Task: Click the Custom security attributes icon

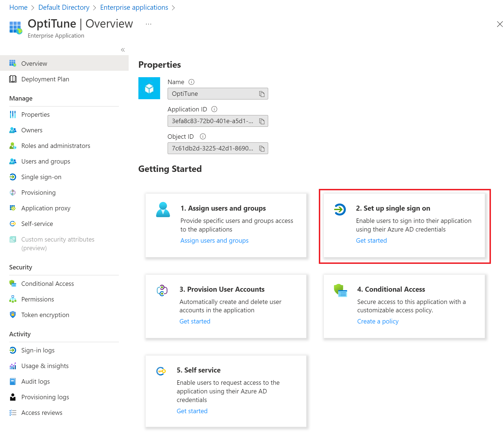Action: [x=13, y=239]
